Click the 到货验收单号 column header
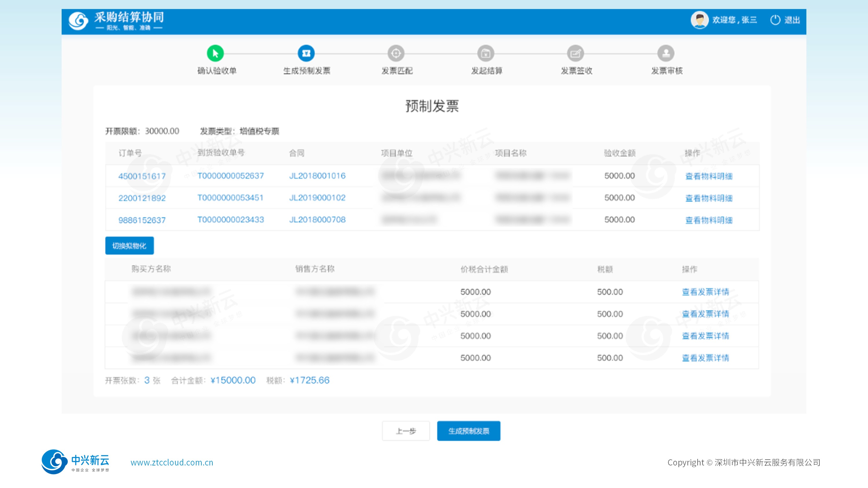Image resolution: width=868 pixels, height=488 pixels. (x=221, y=152)
